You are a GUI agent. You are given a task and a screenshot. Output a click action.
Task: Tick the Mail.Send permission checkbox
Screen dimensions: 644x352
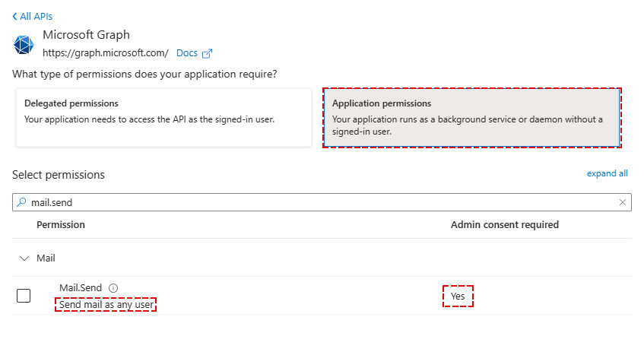pyautogui.click(x=24, y=296)
